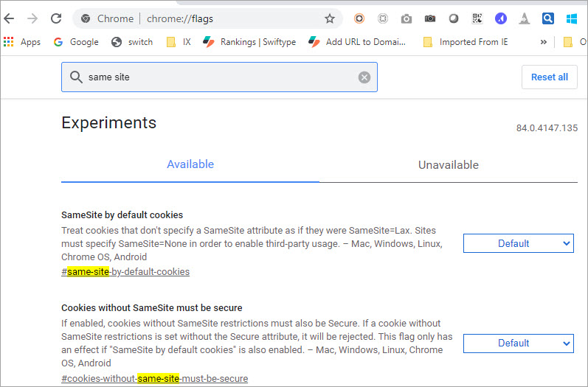
Task: Reload the chrome://flags page
Action: click(x=56, y=18)
